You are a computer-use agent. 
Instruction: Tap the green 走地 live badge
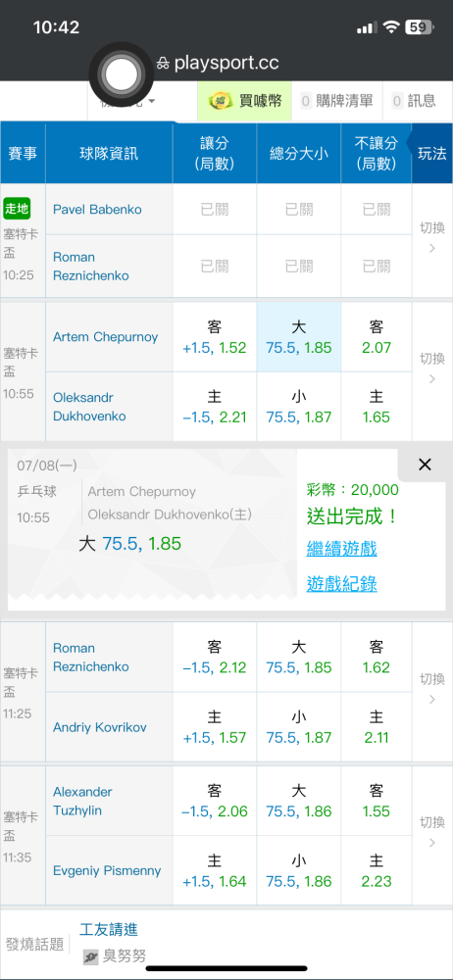(17, 209)
